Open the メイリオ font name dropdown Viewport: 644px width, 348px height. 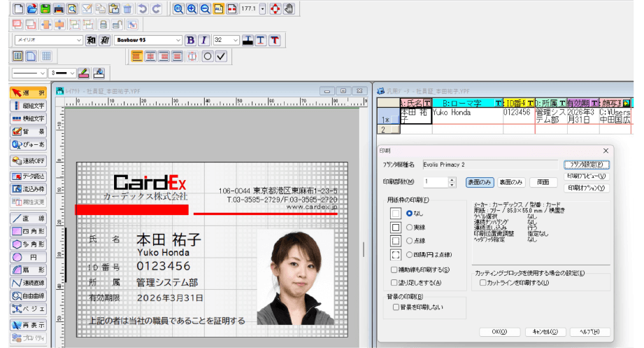(78, 40)
